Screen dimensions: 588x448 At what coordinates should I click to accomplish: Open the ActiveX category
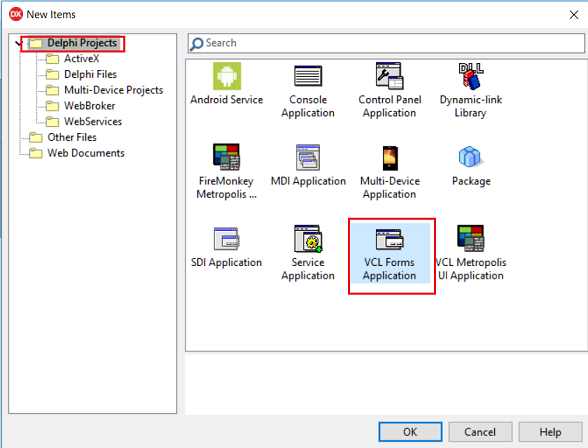click(x=81, y=59)
